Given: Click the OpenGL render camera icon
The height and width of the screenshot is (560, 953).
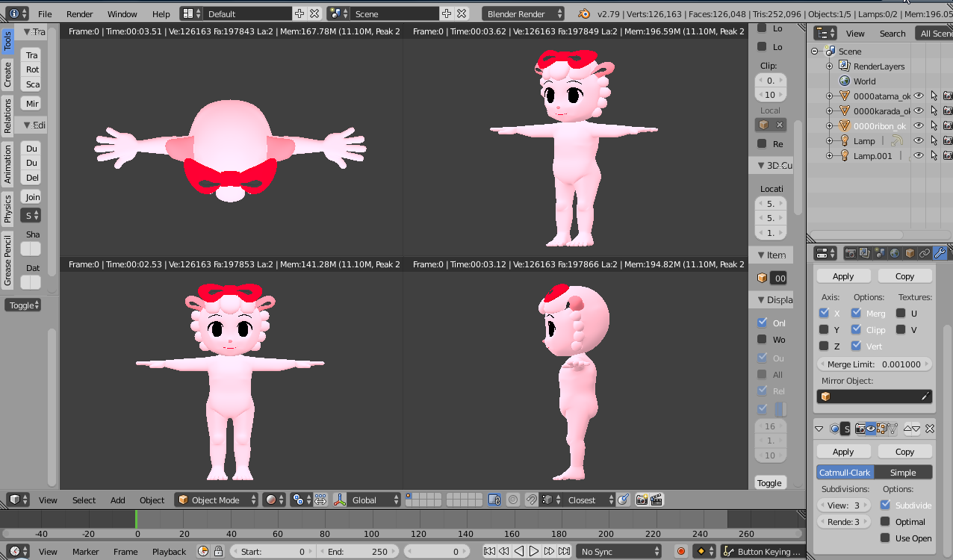Looking at the screenshot, I should (642, 500).
